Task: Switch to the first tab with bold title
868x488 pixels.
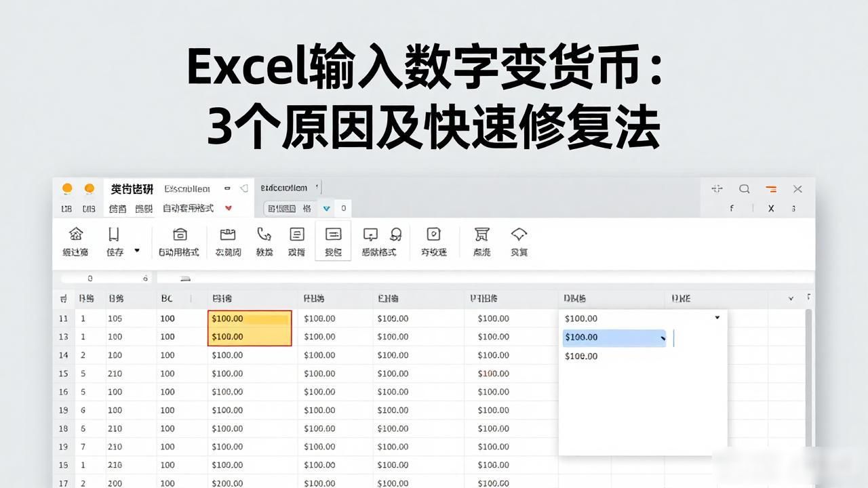Action: tap(132, 189)
